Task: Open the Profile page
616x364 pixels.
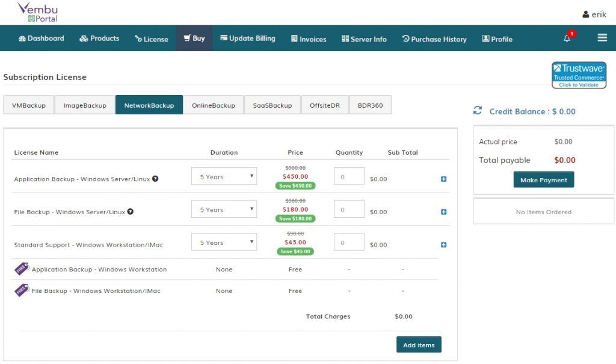Action: pos(497,39)
